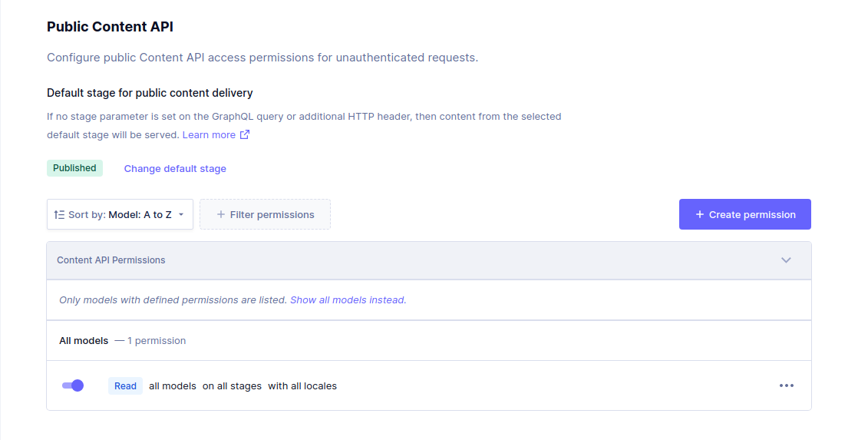Click the plus icon in Create permission
This screenshot has width=868, height=440.
(700, 215)
